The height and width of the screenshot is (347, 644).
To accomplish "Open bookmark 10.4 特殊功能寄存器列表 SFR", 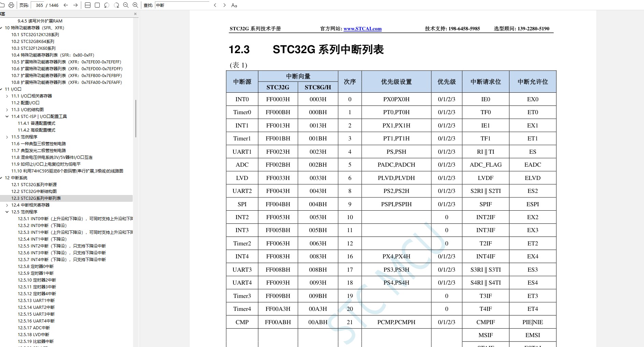I will 53,55.
